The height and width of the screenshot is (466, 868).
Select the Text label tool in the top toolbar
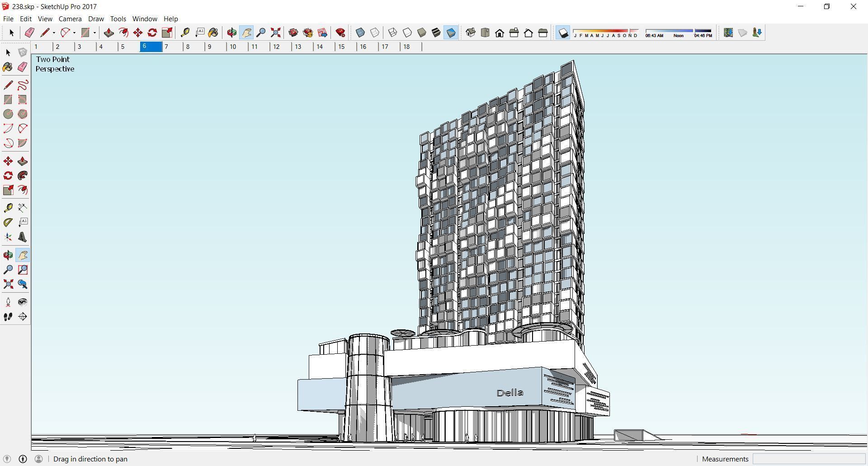coord(200,33)
